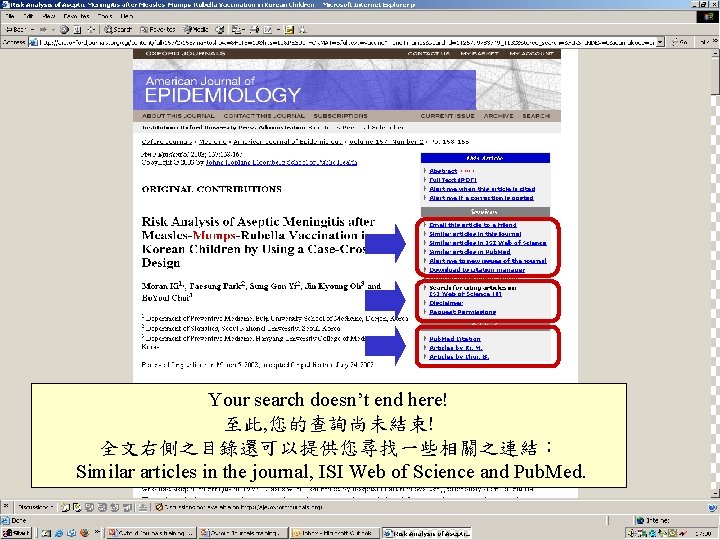Screen dimensions: 720x540
Task: Click the Request Permissions link
Action: tap(462, 312)
